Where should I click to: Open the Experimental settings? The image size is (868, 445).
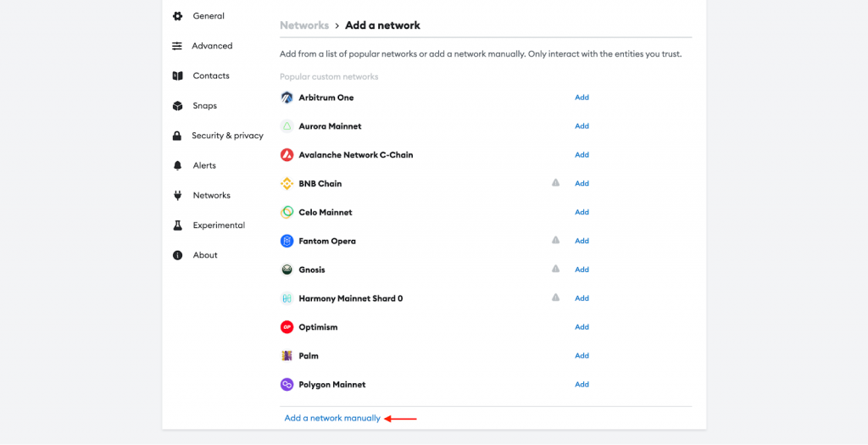coord(219,225)
